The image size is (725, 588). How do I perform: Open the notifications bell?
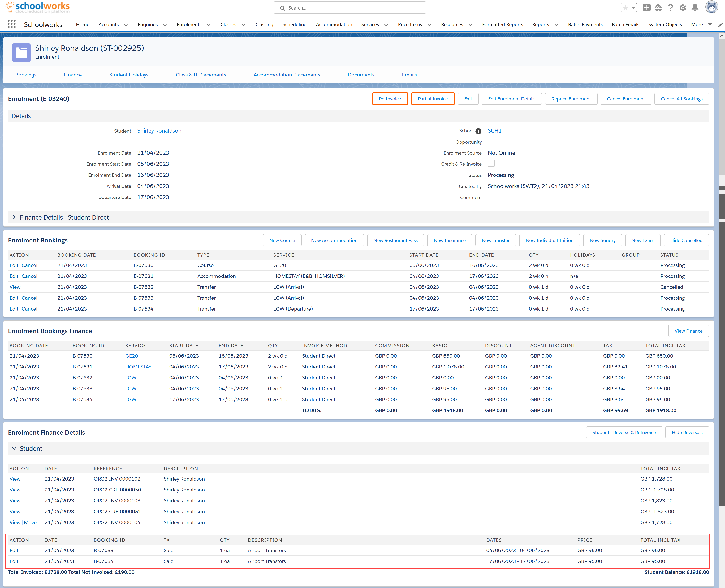pyautogui.click(x=695, y=7)
